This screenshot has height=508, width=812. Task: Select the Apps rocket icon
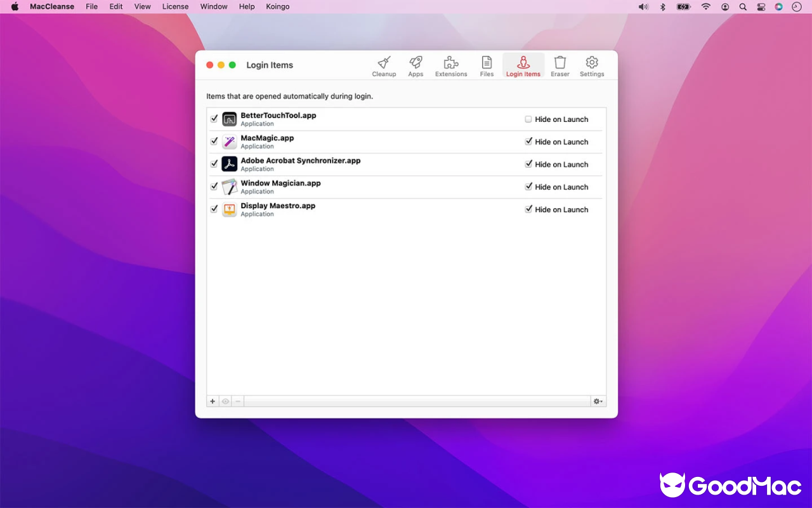coord(416,65)
